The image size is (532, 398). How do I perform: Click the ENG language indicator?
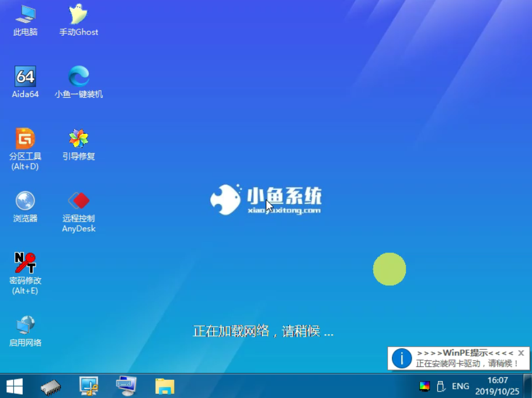(x=460, y=386)
